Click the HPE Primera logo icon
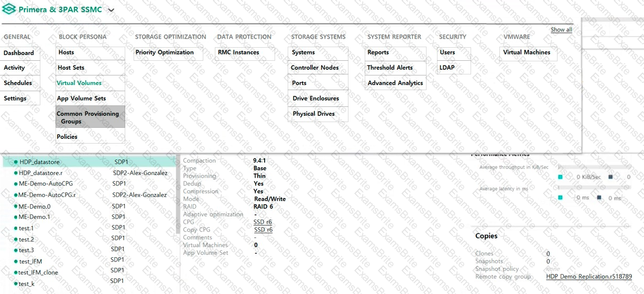 (9, 9)
